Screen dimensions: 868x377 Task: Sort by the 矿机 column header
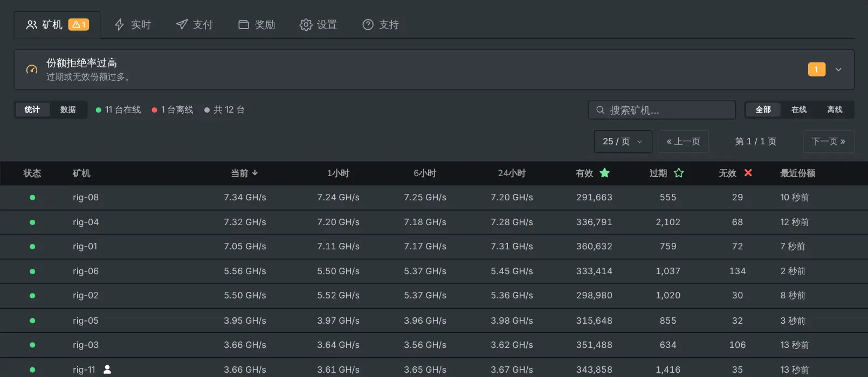click(81, 173)
